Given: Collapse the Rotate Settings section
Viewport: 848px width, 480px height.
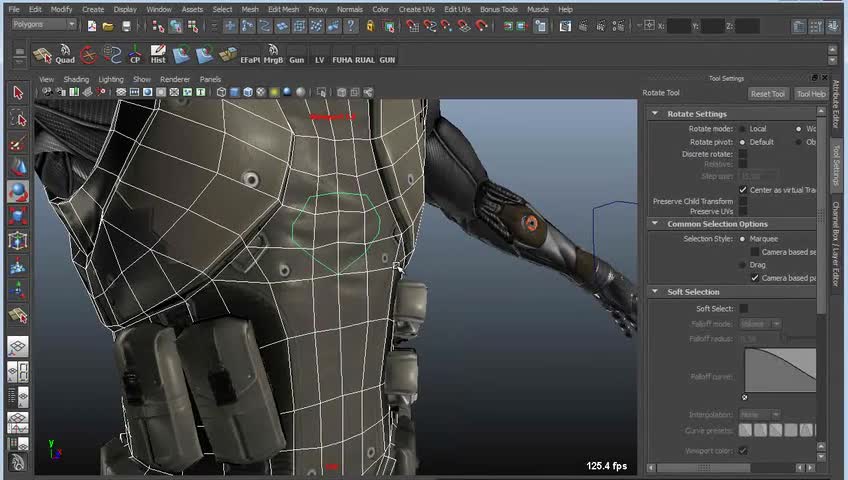Looking at the screenshot, I should click(x=655, y=114).
